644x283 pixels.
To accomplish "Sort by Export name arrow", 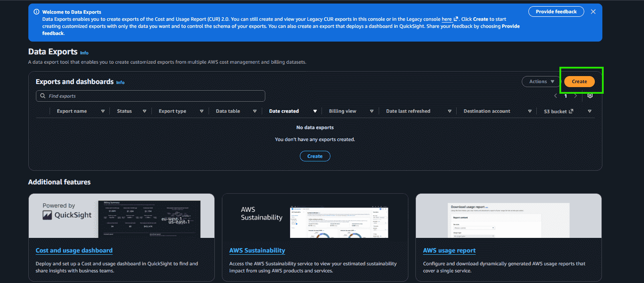I will click(x=103, y=111).
